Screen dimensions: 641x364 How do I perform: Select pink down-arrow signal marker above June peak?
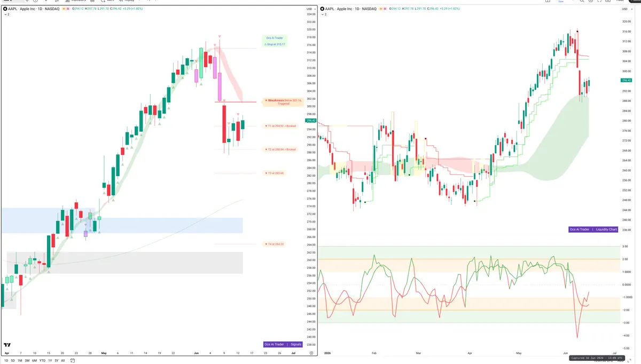[x=218, y=37]
